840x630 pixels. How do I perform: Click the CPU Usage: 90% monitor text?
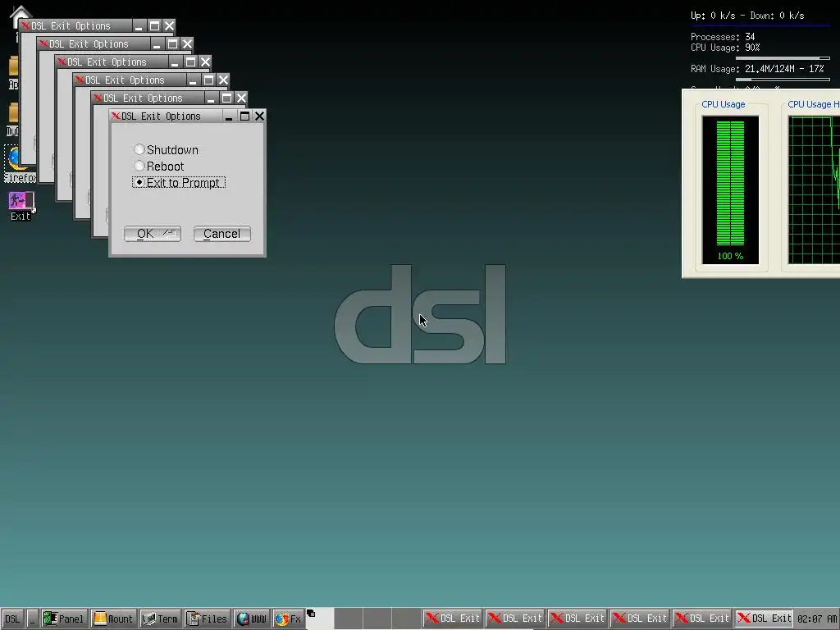(725, 48)
